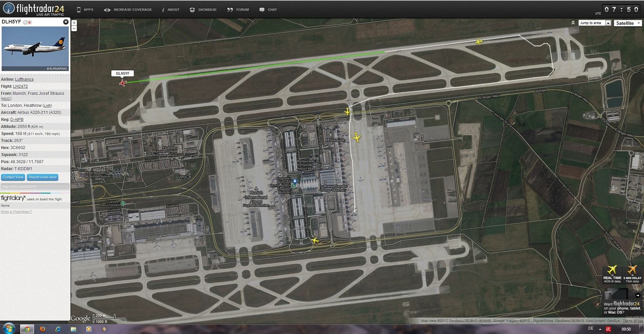Select the yellow plane on the north runway
The image size is (644, 334).
pyautogui.click(x=479, y=41)
